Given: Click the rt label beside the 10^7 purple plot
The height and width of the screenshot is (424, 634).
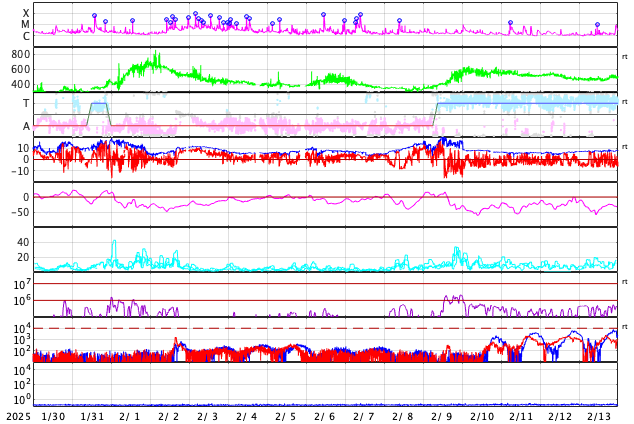Looking at the screenshot, I should click(625, 282).
